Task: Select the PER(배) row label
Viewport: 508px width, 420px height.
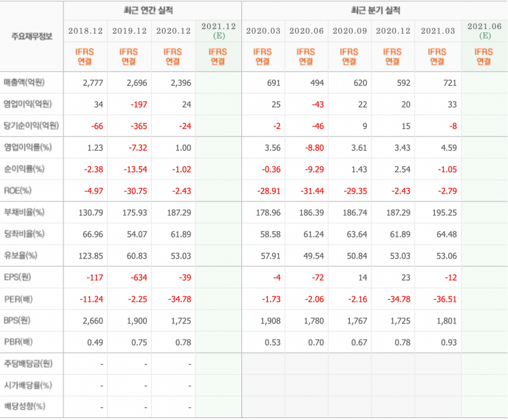Action: (x=18, y=299)
